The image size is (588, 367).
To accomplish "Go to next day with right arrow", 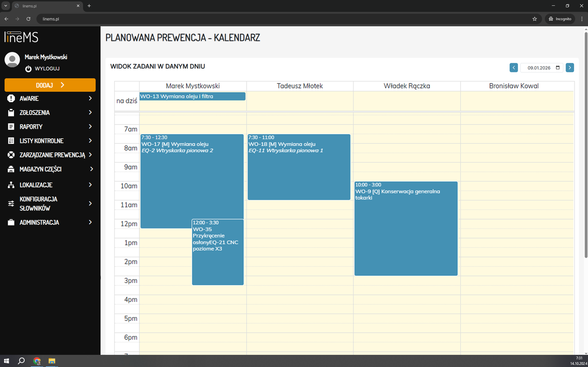I will [x=570, y=68].
